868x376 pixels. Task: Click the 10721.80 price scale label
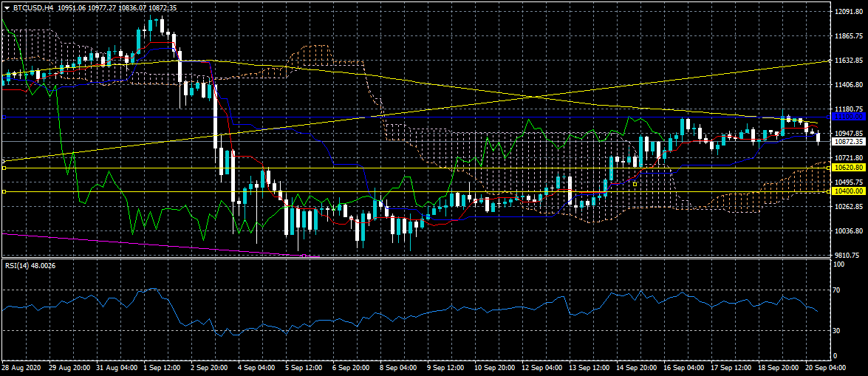[x=848, y=158]
